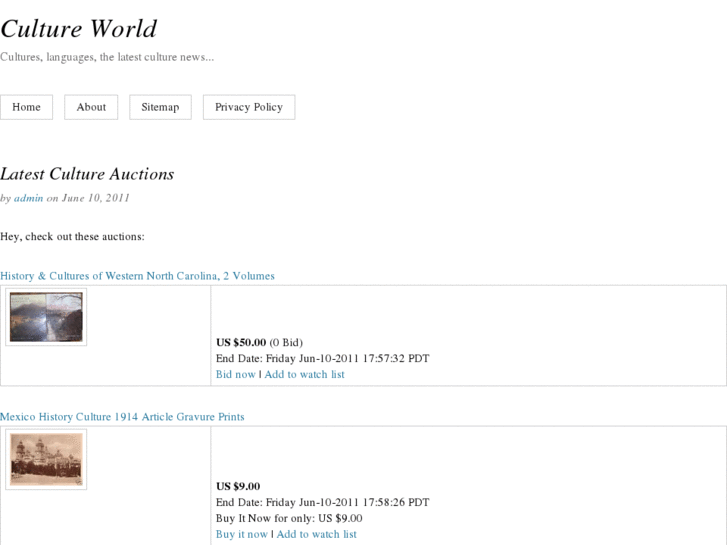This screenshot has width=727, height=545.
Task: Open the Sitemap page
Action: click(x=160, y=107)
